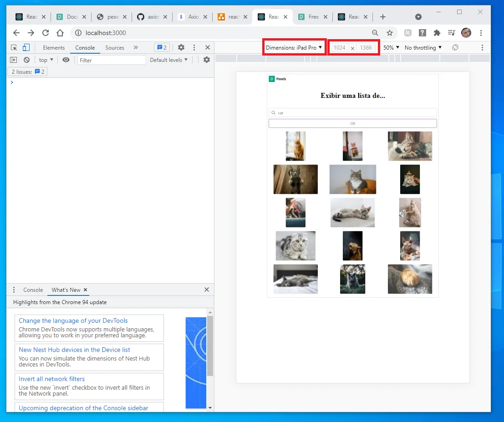Open DevTools customize kebab menu
504x422 pixels.
click(194, 47)
